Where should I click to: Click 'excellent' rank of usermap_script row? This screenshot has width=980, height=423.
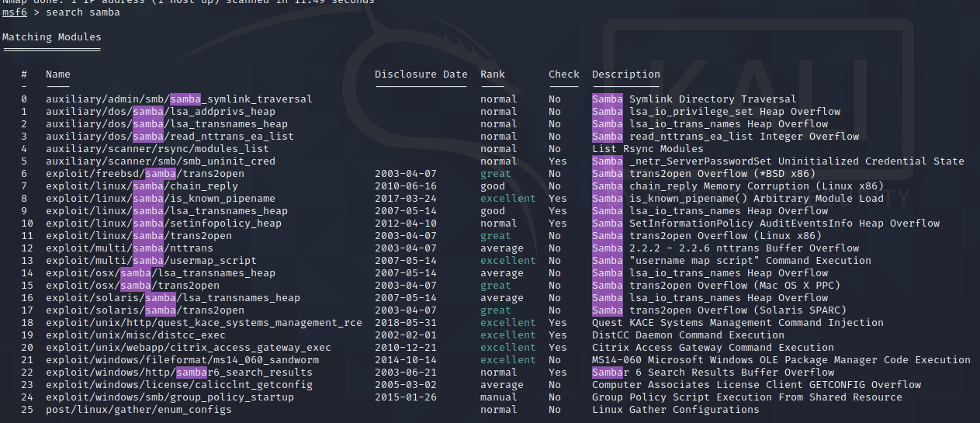(508, 261)
